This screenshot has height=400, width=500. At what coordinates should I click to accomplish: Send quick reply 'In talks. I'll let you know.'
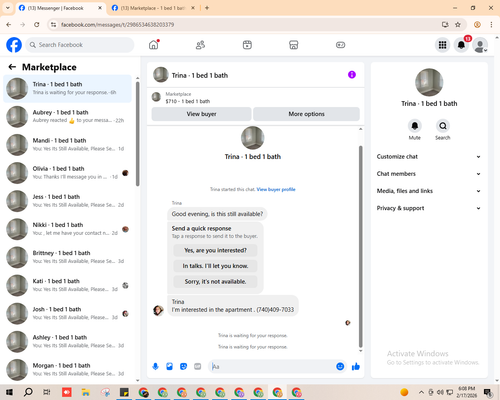pos(215,266)
